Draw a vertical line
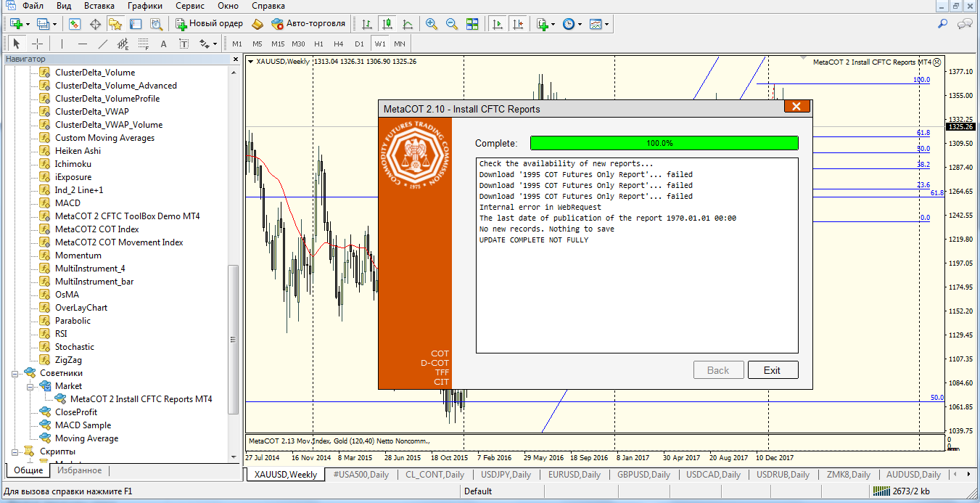This screenshot has width=980, height=503. pyautogui.click(x=62, y=44)
